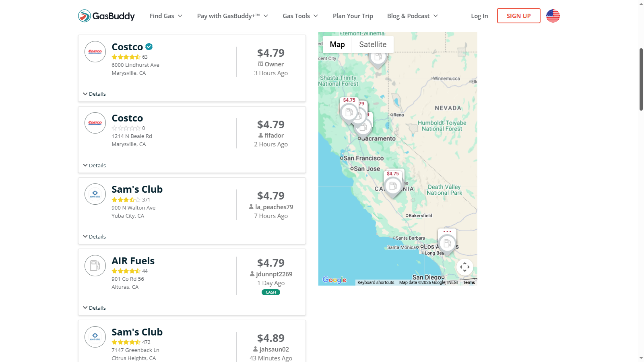The width and height of the screenshot is (644, 362).
Task: Click the Sam's Club logo for Yuba City
Action: pyautogui.click(x=95, y=194)
